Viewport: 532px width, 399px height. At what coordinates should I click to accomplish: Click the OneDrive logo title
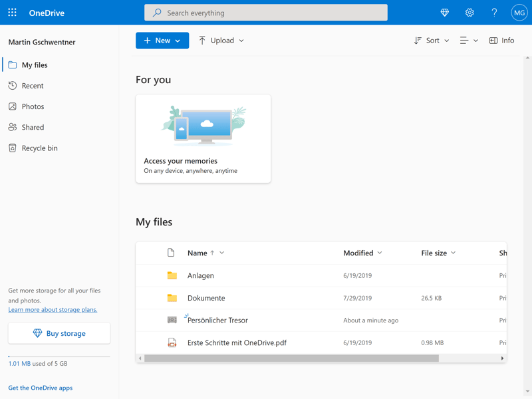(47, 13)
